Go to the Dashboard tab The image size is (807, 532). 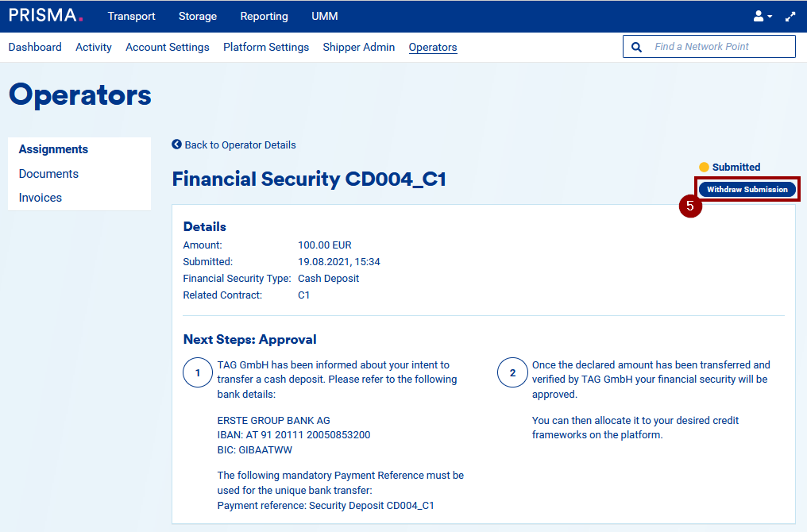pos(35,47)
